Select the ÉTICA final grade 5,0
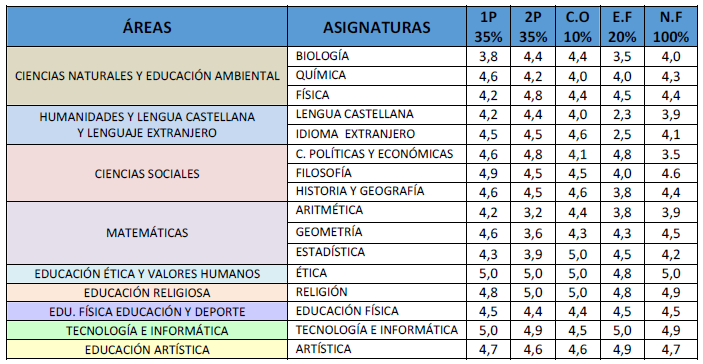The height and width of the screenshot is (364, 703). click(671, 273)
